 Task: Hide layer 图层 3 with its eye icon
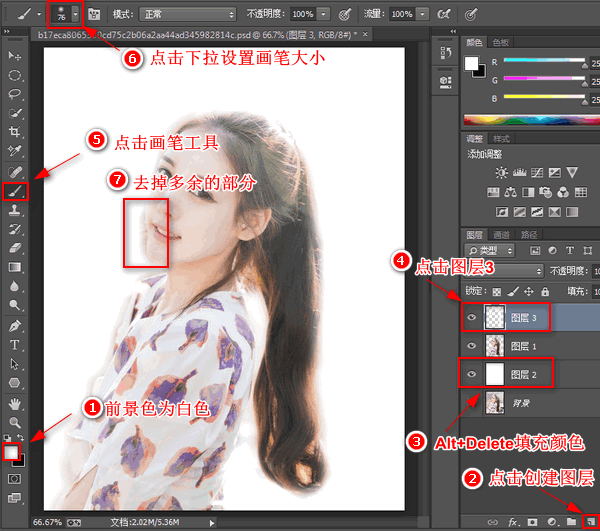click(x=473, y=318)
